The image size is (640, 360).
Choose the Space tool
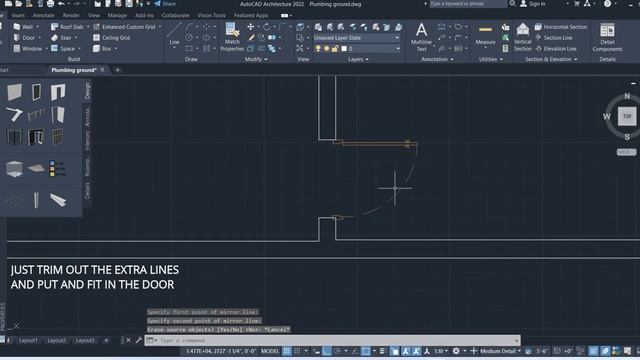click(x=63, y=49)
